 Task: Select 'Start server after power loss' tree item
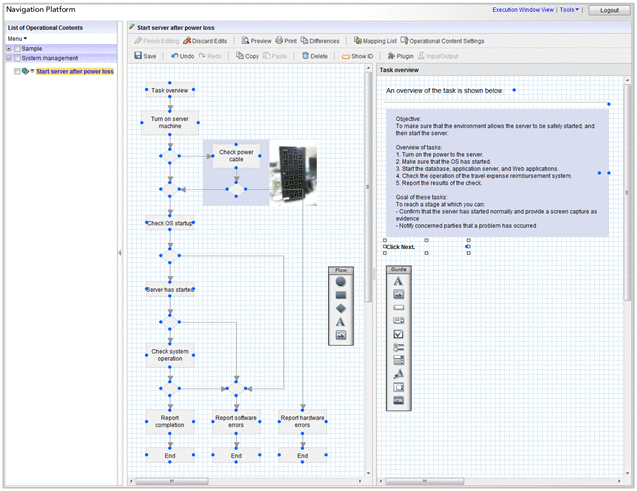pyautogui.click(x=75, y=71)
